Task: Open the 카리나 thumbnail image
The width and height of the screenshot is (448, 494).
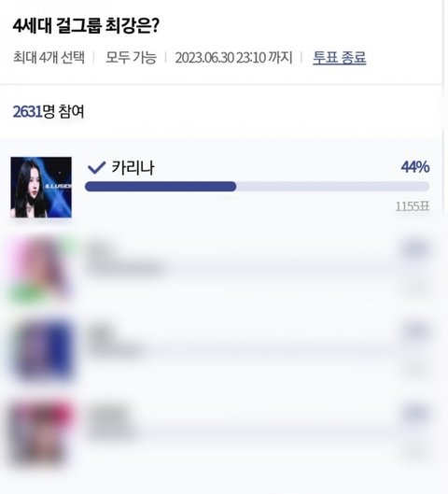Action: [x=41, y=187]
